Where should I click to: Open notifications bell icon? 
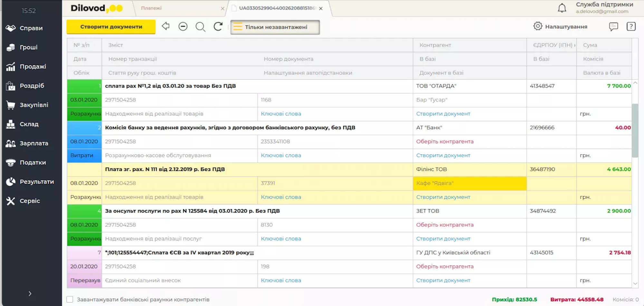pos(562,8)
